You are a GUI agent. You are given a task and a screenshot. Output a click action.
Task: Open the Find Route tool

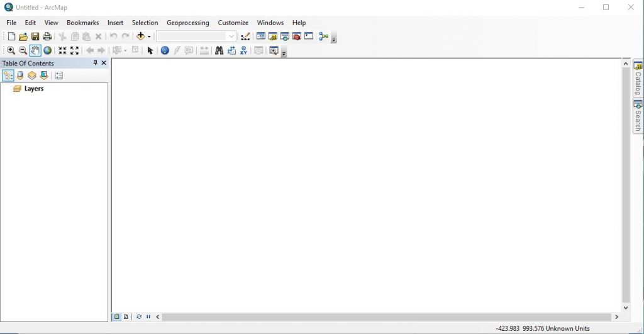tap(231, 50)
